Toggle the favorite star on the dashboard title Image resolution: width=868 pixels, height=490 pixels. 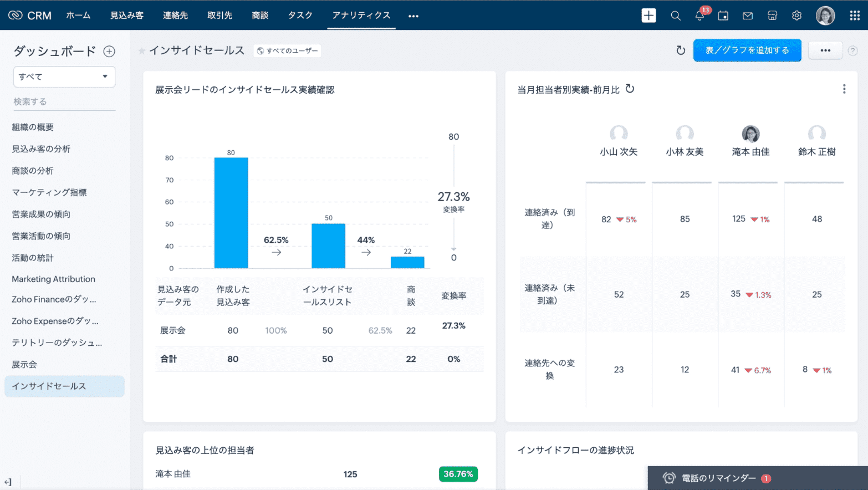coord(141,50)
